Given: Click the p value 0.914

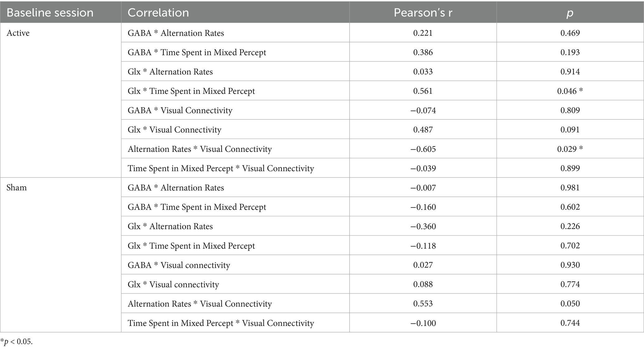Looking at the screenshot, I should [570, 72].
